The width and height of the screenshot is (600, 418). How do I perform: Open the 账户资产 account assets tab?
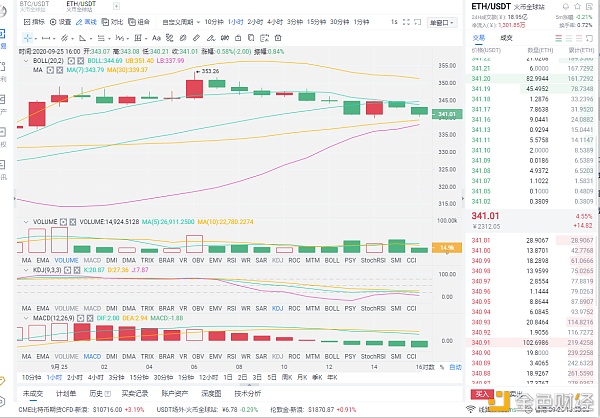click(x=175, y=394)
